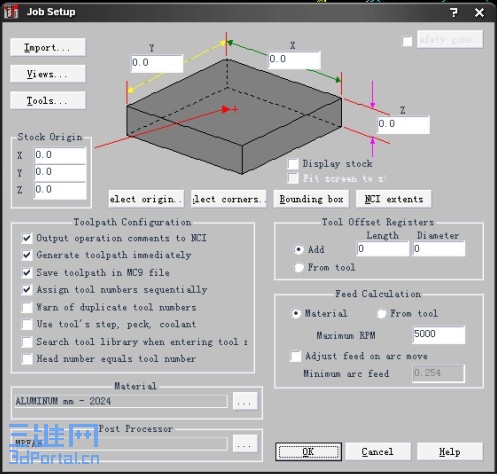
Task: Click the Bounding box button
Action: click(x=311, y=199)
